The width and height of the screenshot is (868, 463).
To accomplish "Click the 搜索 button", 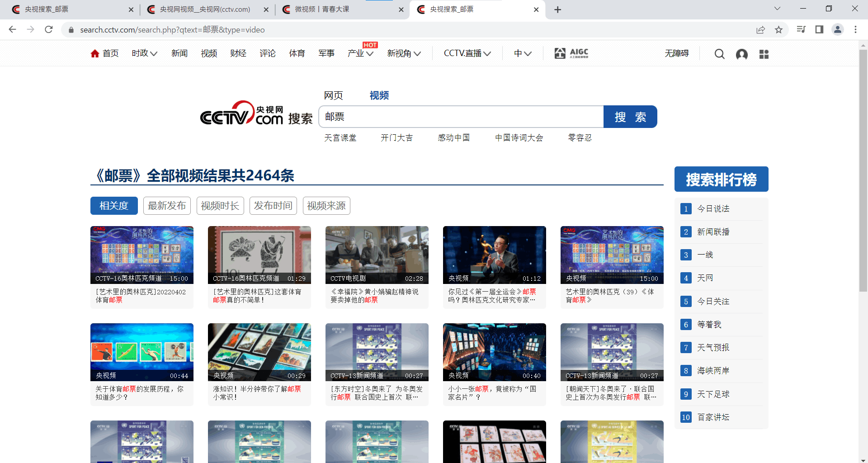I will [x=630, y=117].
